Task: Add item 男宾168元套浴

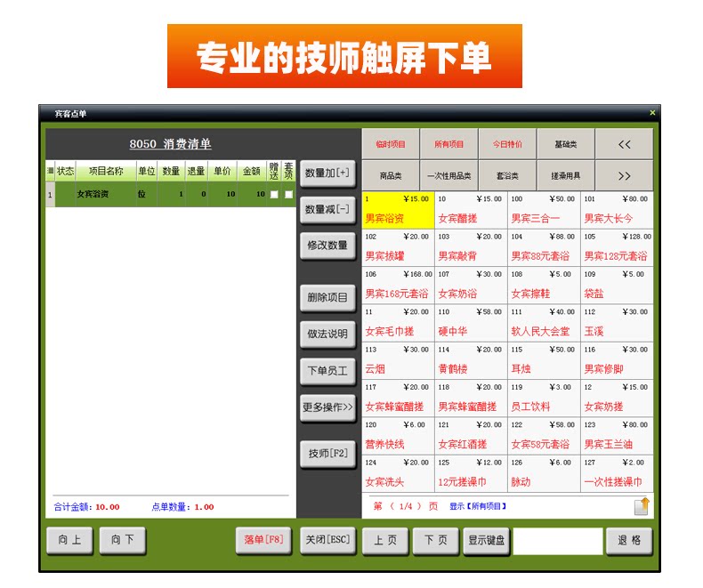Action: [398, 285]
